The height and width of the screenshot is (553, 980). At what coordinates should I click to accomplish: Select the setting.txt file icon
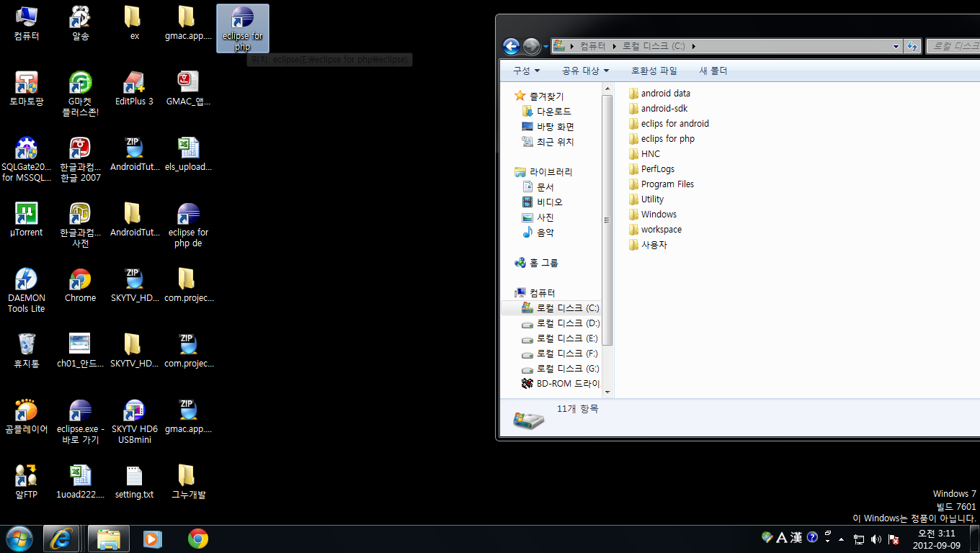click(134, 476)
